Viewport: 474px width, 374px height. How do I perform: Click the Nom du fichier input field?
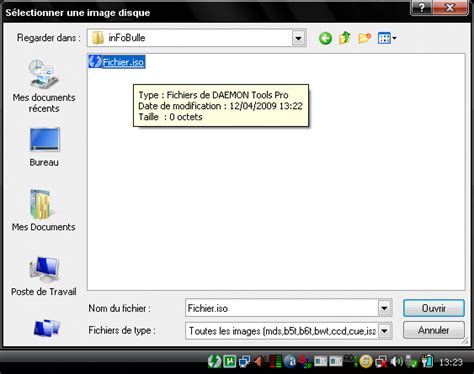(282, 308)
